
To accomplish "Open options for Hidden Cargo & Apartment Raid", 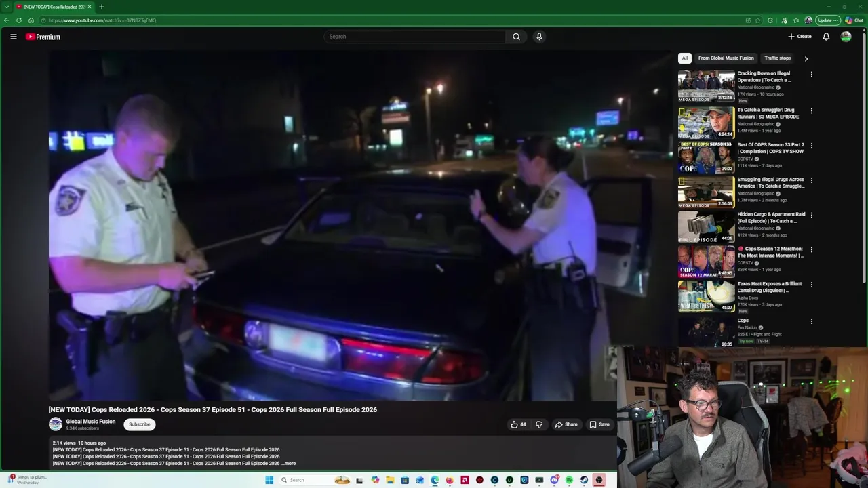I will point(811,216).
